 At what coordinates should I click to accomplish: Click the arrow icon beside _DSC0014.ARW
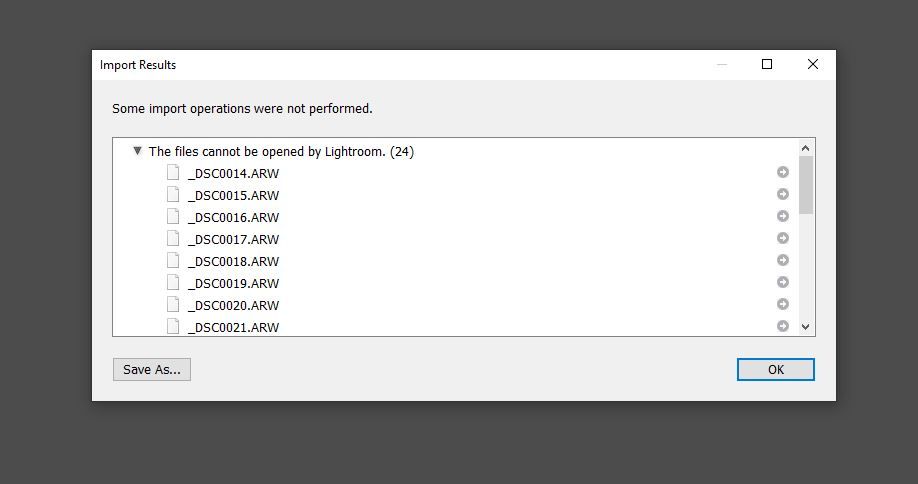coord(783,172)
